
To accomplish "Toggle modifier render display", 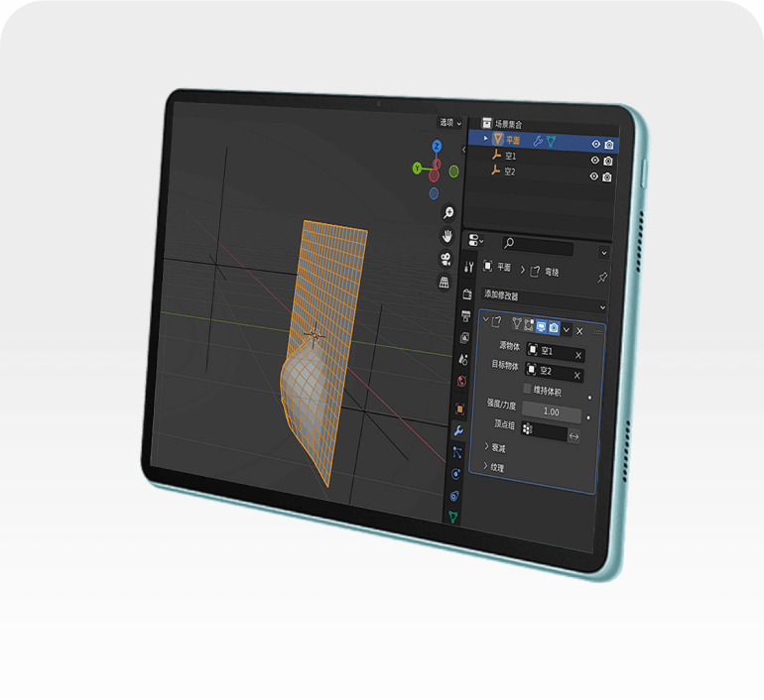I will pyautogui.click(x=554, y=327).
